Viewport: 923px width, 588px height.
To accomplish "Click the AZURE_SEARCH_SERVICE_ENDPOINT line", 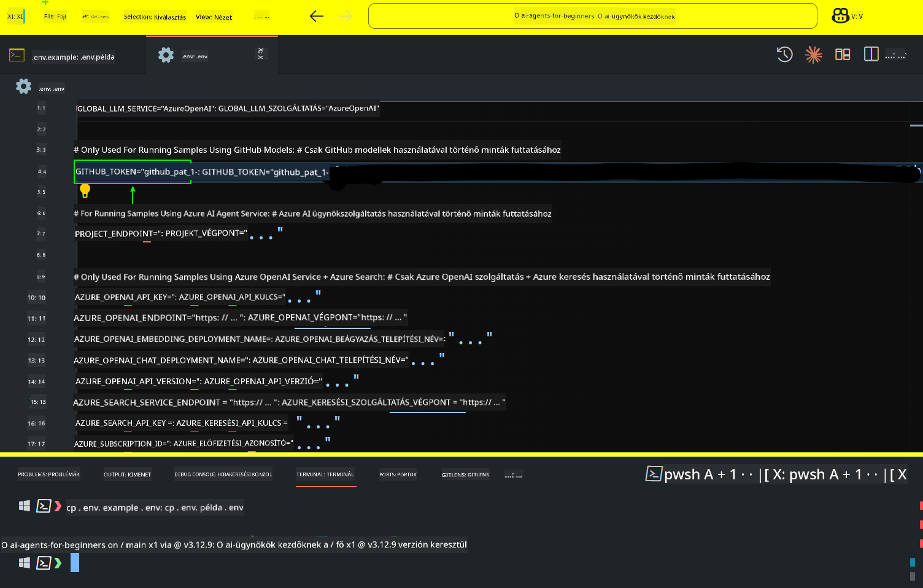I will (x=289, y=402).
